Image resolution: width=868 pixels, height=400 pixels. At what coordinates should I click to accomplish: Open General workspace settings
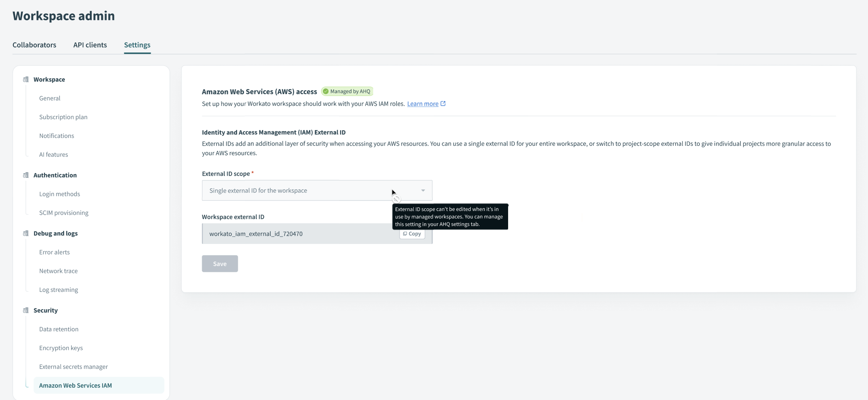tap(50, 98)
